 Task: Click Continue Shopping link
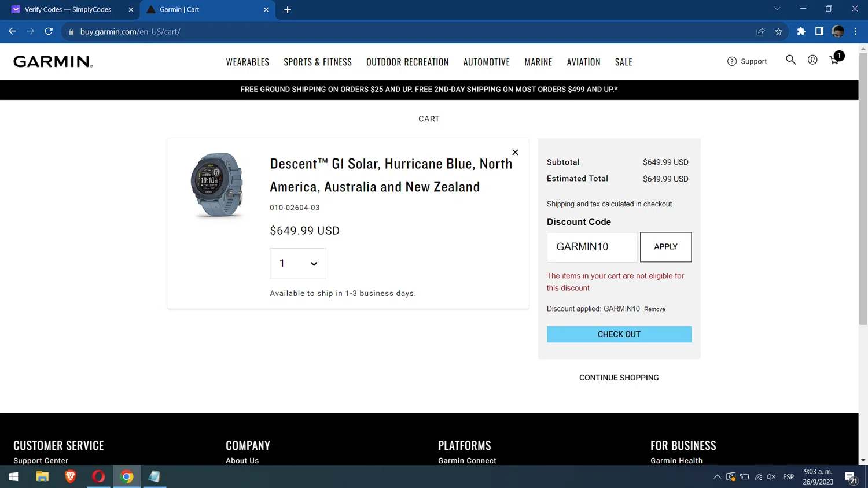pos(619,378)
